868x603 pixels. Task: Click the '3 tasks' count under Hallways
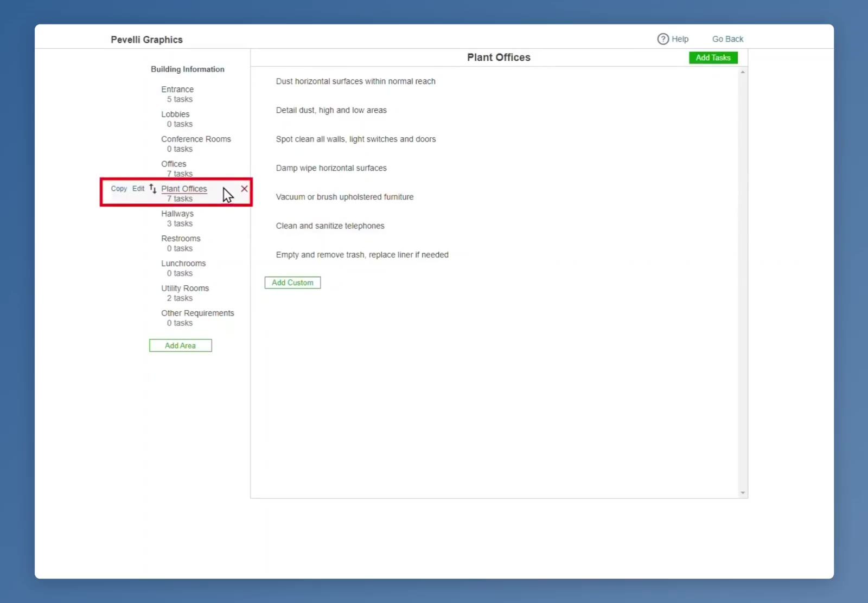180,223
